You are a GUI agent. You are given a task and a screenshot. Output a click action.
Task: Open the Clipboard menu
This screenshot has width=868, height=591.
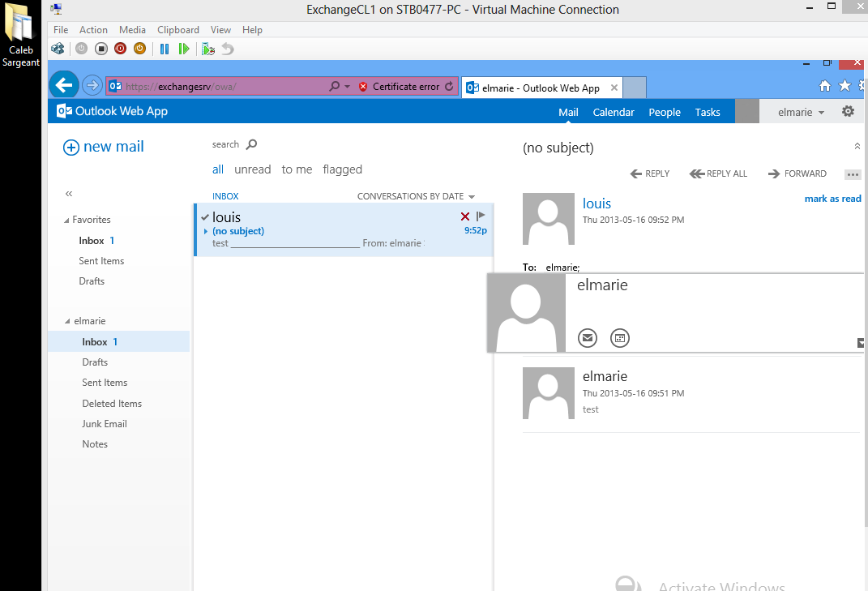point(178,30)
